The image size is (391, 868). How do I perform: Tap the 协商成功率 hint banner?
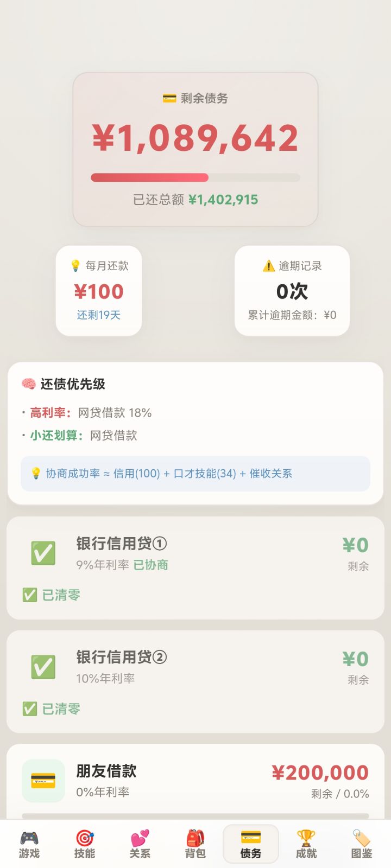195,474
